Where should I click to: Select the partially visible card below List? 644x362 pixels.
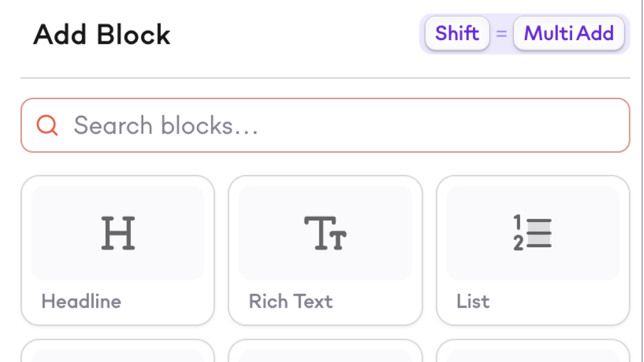(532, 351)
